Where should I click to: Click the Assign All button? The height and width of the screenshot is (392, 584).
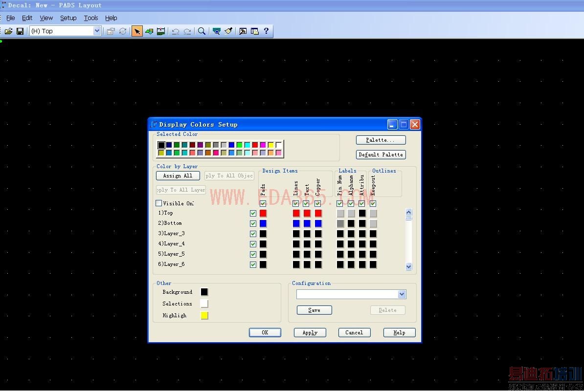tap(178, 175)
